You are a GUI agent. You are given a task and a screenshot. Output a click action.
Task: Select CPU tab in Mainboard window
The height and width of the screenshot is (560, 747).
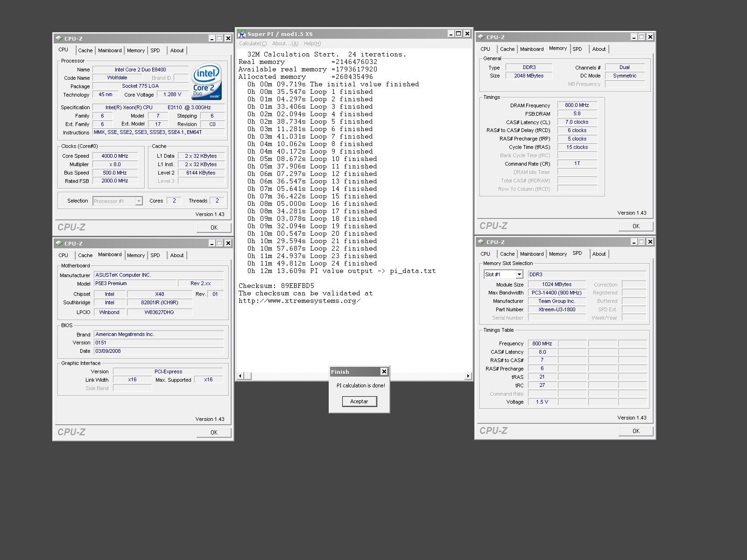click(63, 255)
